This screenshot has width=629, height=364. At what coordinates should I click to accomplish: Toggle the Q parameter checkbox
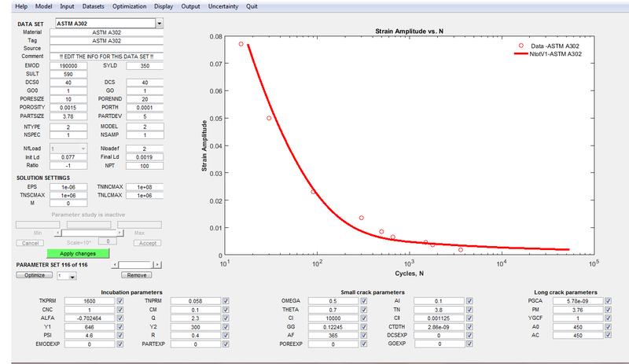click(x=226, y=318)
